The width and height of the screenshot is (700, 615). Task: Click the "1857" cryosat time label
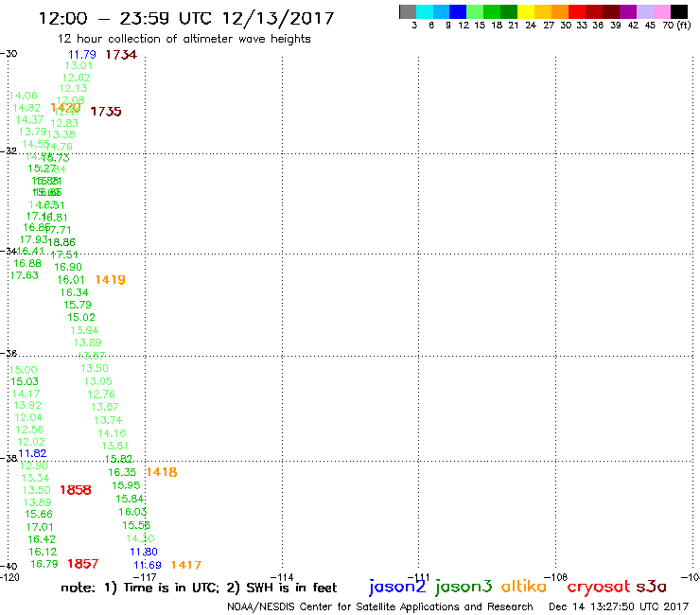pos(82,564)
